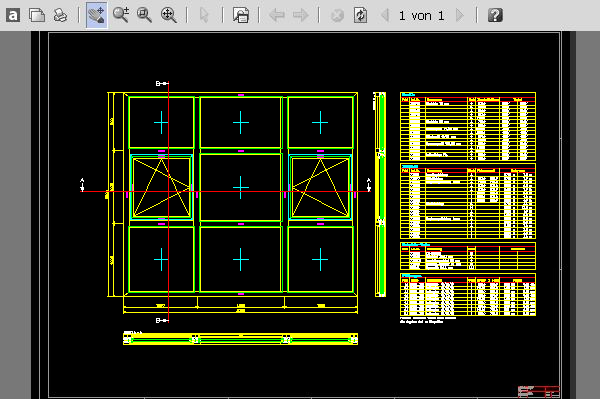Click the Fit to Window zoom icon
Image resolution: width=600 pixels, height=399 pixels.
click(168, 15)
